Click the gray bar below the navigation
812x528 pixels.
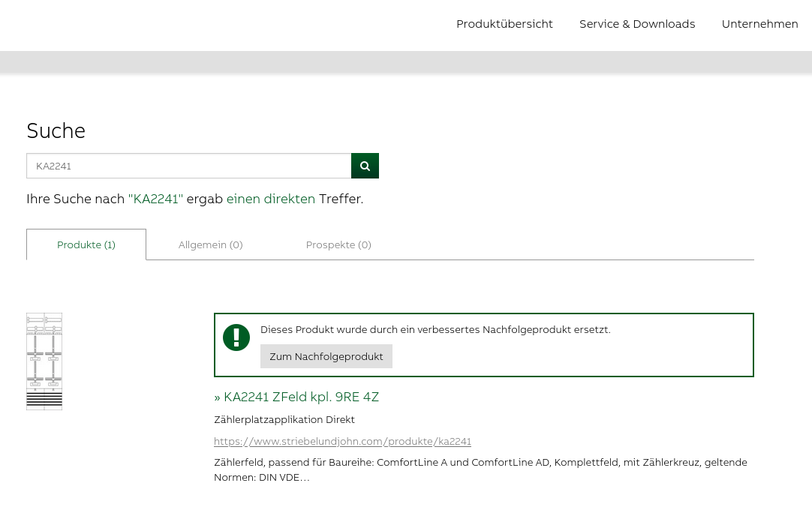tap(406, 61)
